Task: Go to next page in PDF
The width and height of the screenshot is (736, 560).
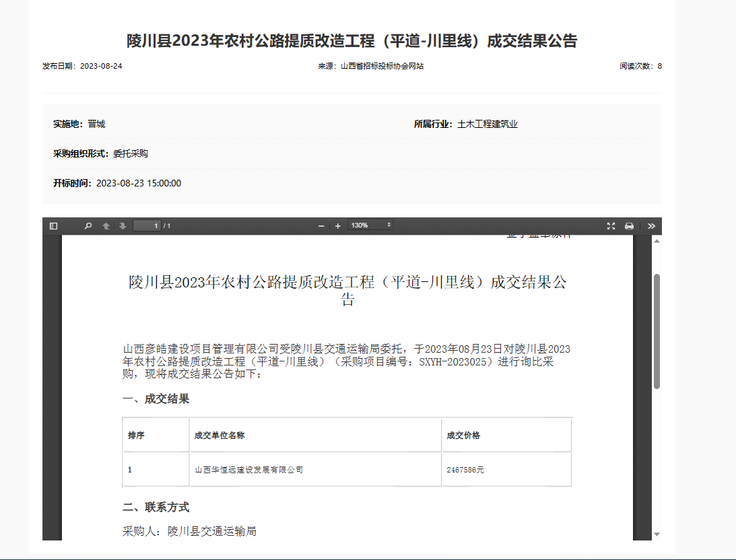Action: 123,226
